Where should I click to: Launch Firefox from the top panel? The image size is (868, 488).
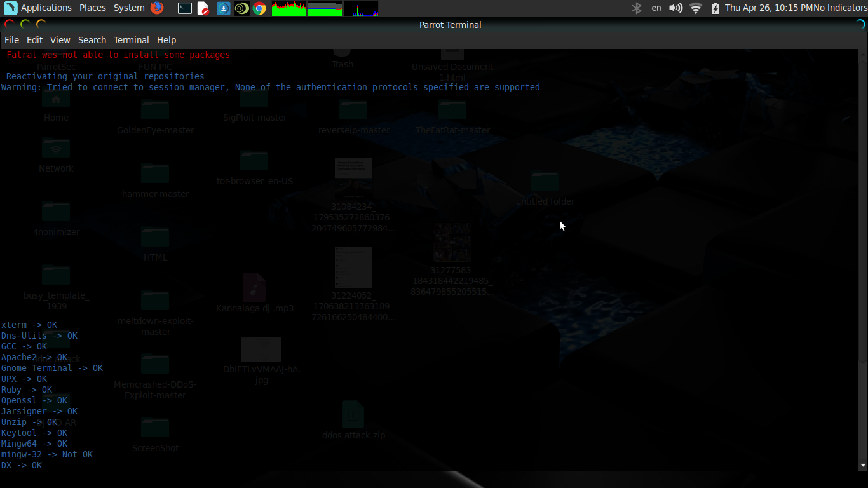(157, 8)
